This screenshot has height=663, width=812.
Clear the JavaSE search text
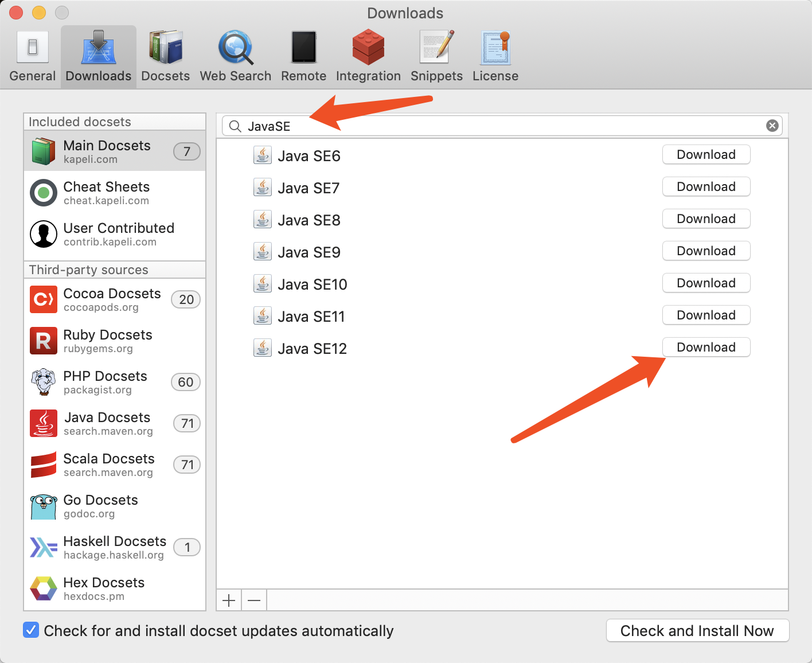[772, 126]
